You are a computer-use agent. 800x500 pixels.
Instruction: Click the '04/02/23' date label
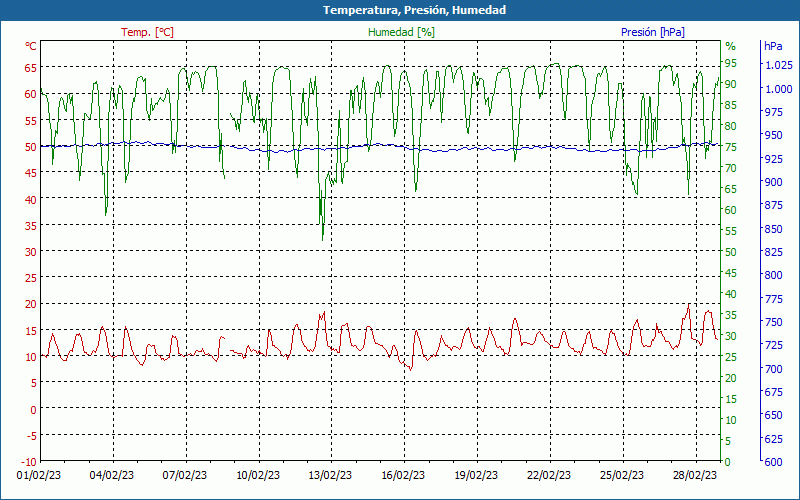coord(112,475)
